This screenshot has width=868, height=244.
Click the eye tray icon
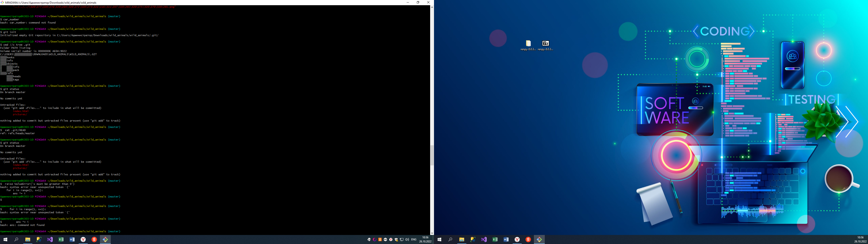pos(385,240)
